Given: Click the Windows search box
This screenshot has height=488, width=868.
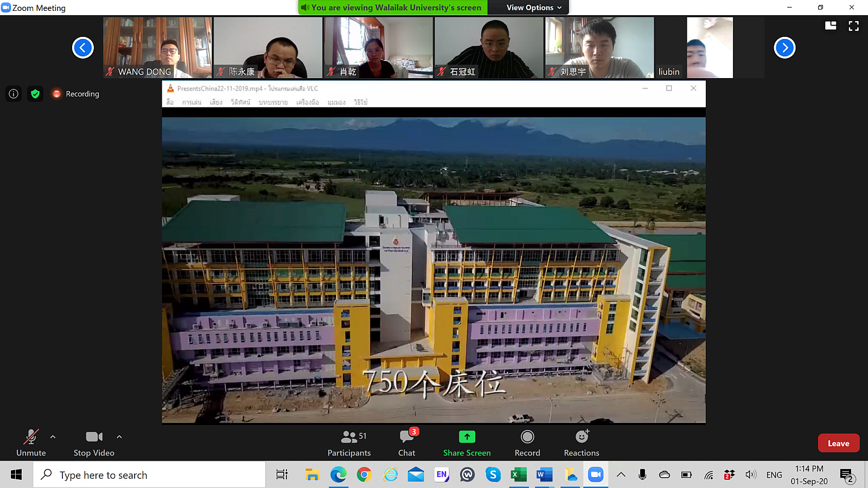Looking at the screenshot, I should (x=149, y=475).
